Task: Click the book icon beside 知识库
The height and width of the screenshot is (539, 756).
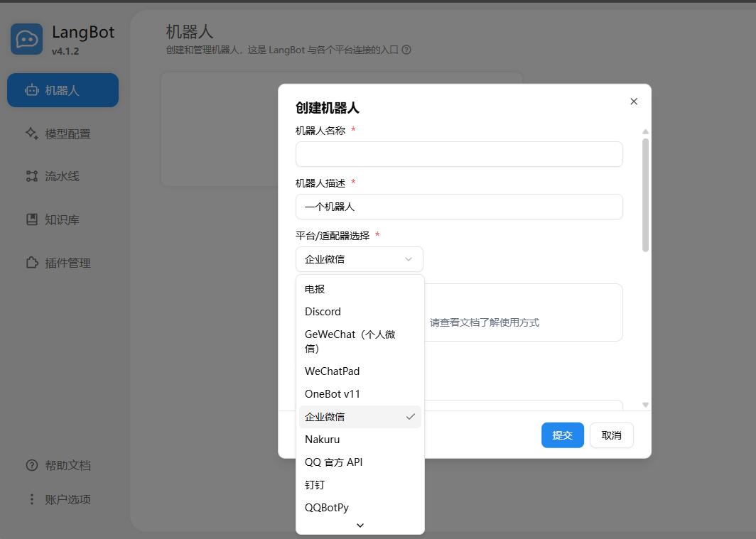Action: [32, 219]
